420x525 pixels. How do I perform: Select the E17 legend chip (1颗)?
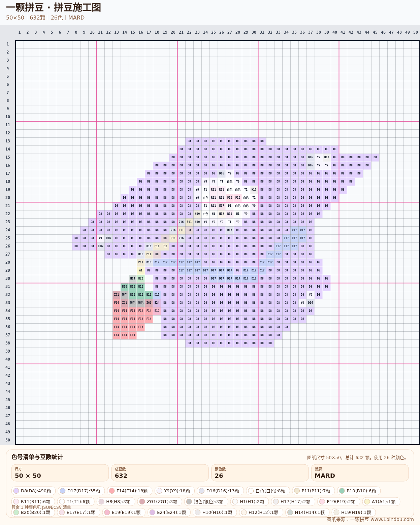pyautogui.click(x=78, y=513)
